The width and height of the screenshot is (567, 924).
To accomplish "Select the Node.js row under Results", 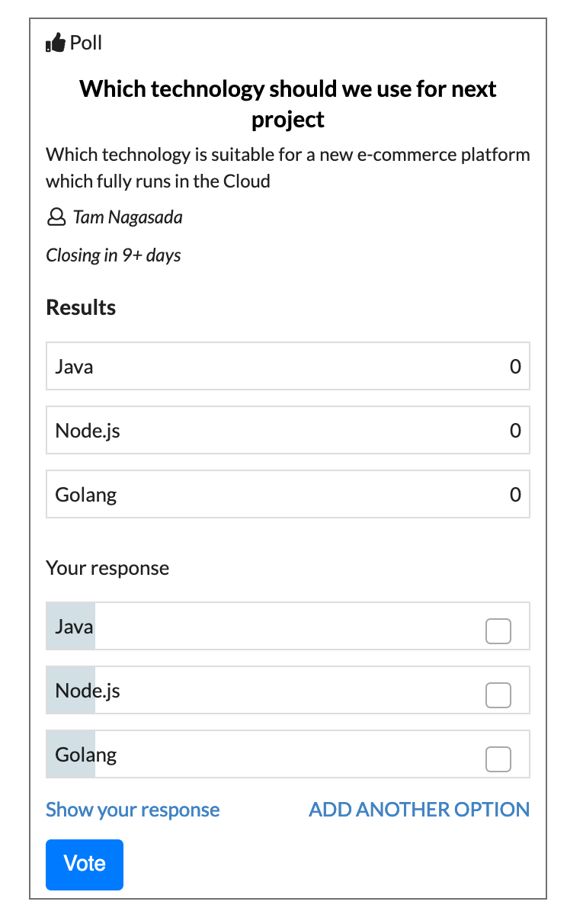I will click(288, 431).
